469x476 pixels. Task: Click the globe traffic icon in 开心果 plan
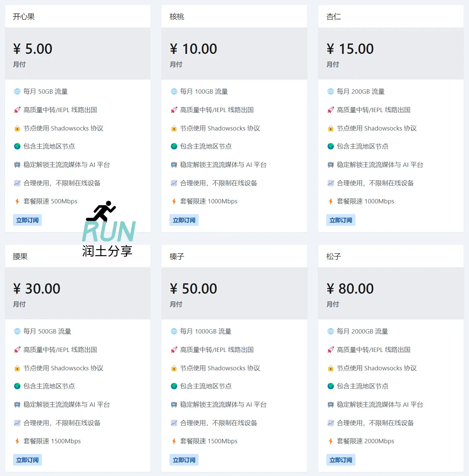pyautogui.click(x=17, y=91)
